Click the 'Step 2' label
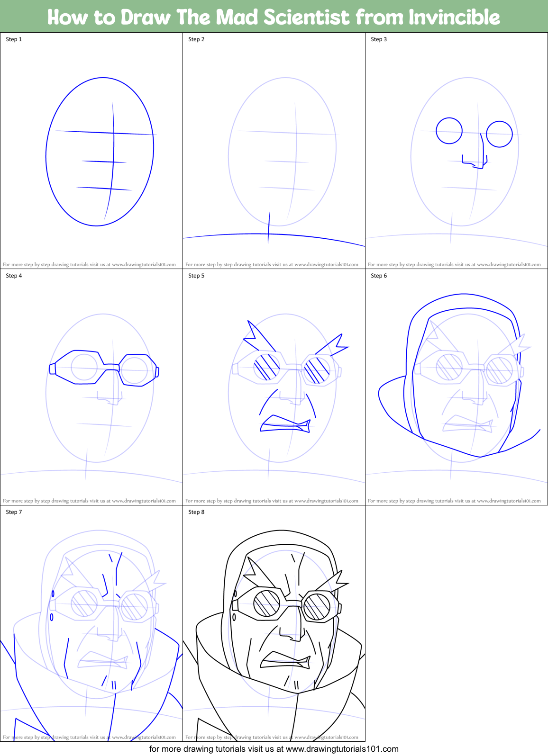548x756 pixels. 196,39
